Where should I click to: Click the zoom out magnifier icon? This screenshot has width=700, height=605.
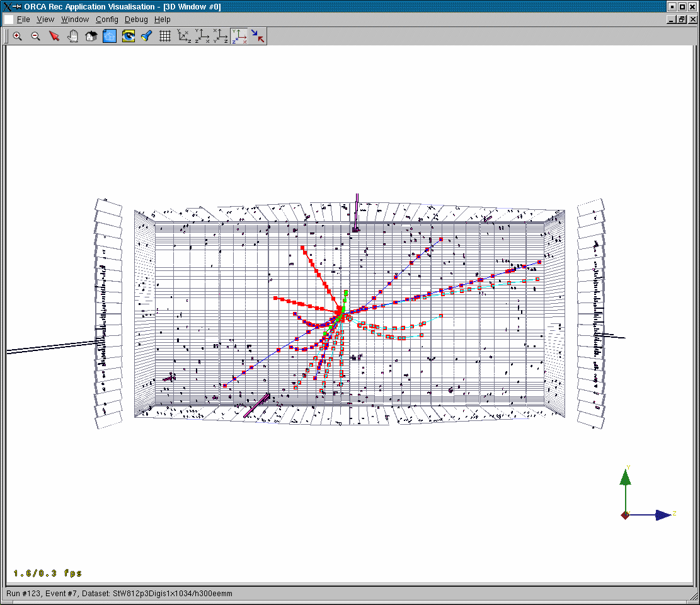click(x=36, y=36)
